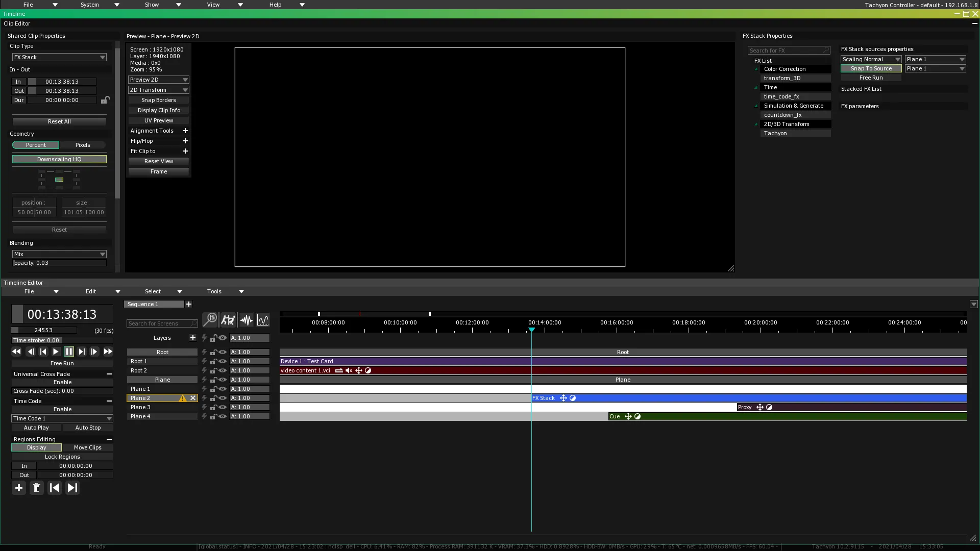The height and width of the screenshot is (551, 980).
Task: Add a new layer with plus icon
Action: [193, 338]
